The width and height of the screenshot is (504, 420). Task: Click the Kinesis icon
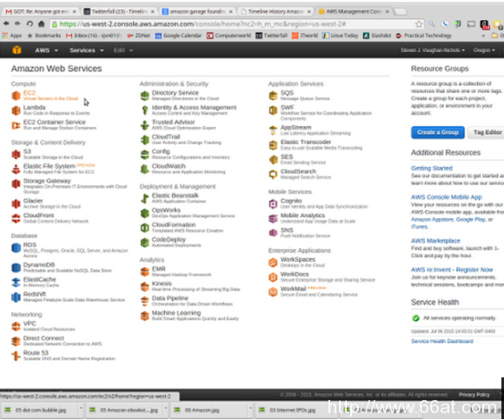(145, 287)
